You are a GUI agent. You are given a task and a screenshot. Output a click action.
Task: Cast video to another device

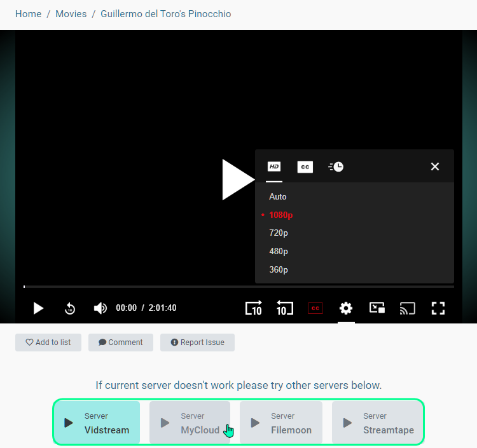pos(407,308)
